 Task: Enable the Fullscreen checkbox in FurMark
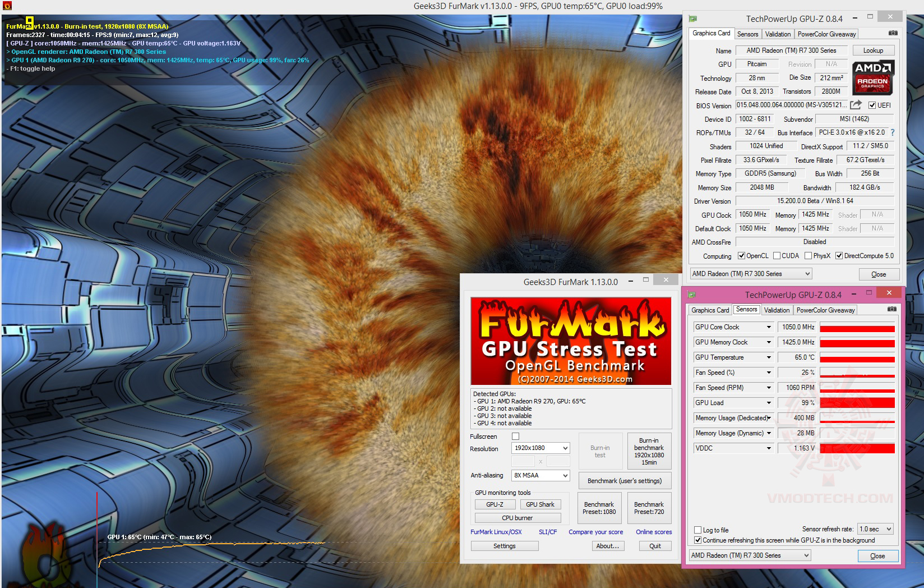(x=516, y=437)
